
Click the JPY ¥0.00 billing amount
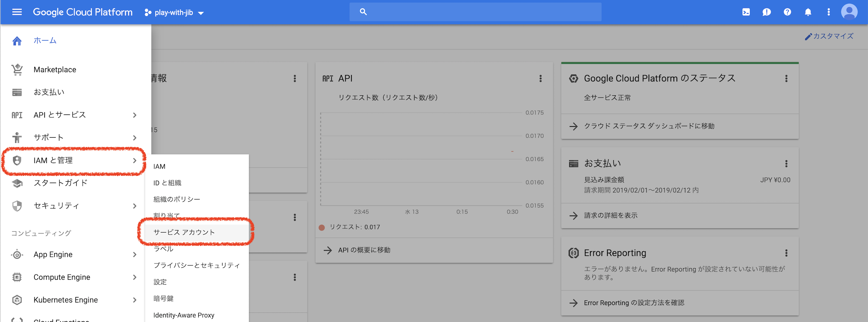tap(775, 180)
